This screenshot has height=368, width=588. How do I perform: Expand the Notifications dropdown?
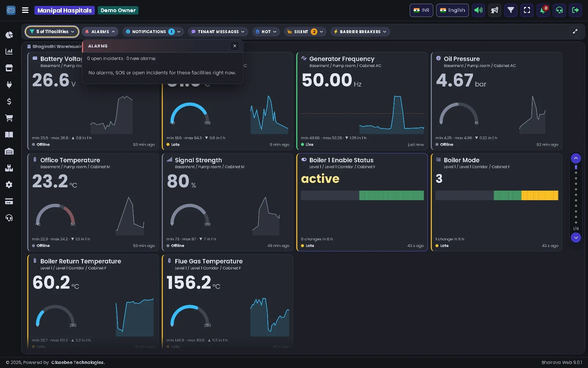[x=153, y=32]
